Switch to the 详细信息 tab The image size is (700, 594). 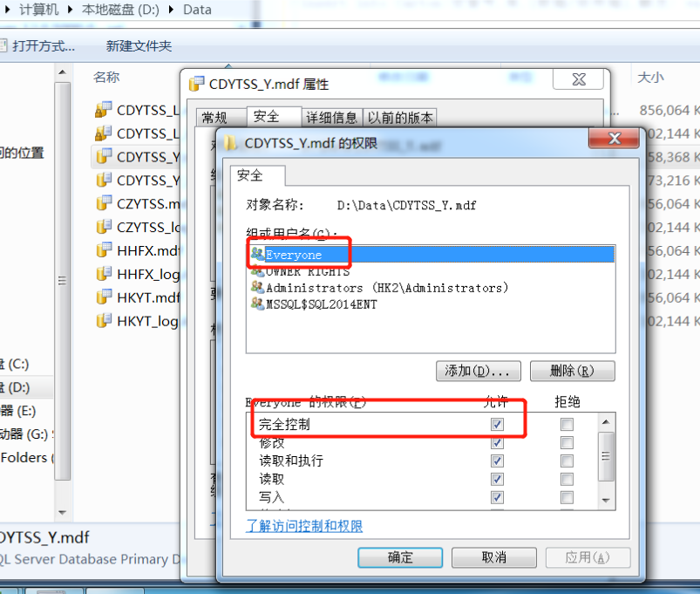[x=332, y=118]
